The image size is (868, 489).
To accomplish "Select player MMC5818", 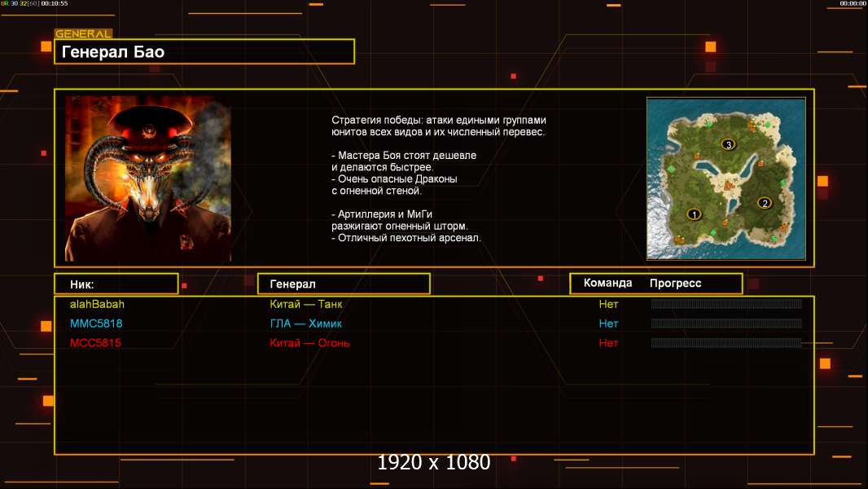I will pos(96,324).
